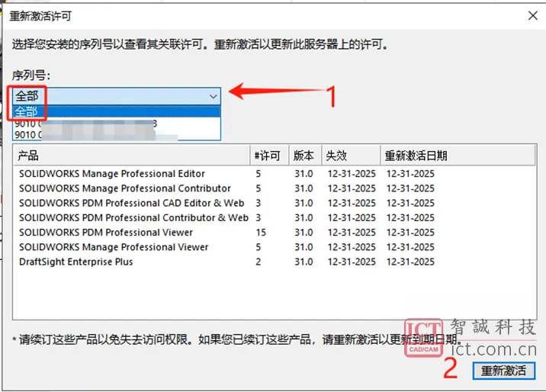This screenshot has height=392, width=546.
Task: Close the 重新激活许可 dialog
Action: pyautogui.click(x=533, y=16)
